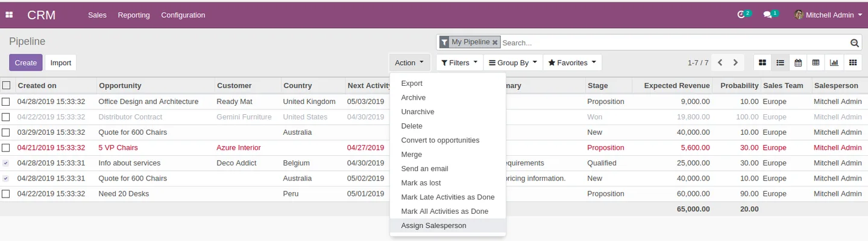Check the 5 VP Chairs row checkbox
Image resolution: width=868 pixels, height=241 pixels.
[x=6, y=148]
